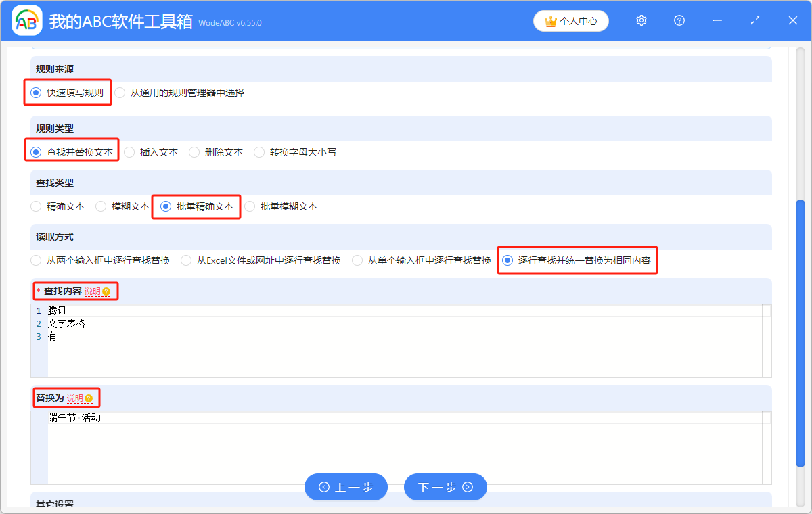Image resolution: width=812 pixels, height=514 pixels.
Task: Click the 说明 link next to 查找内容
Action: tap(92, 291)
